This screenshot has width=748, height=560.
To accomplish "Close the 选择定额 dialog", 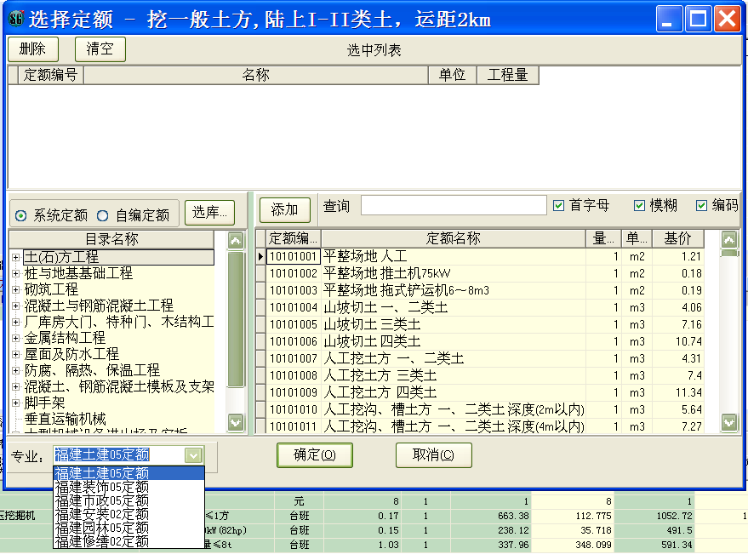I will point(726,19).
